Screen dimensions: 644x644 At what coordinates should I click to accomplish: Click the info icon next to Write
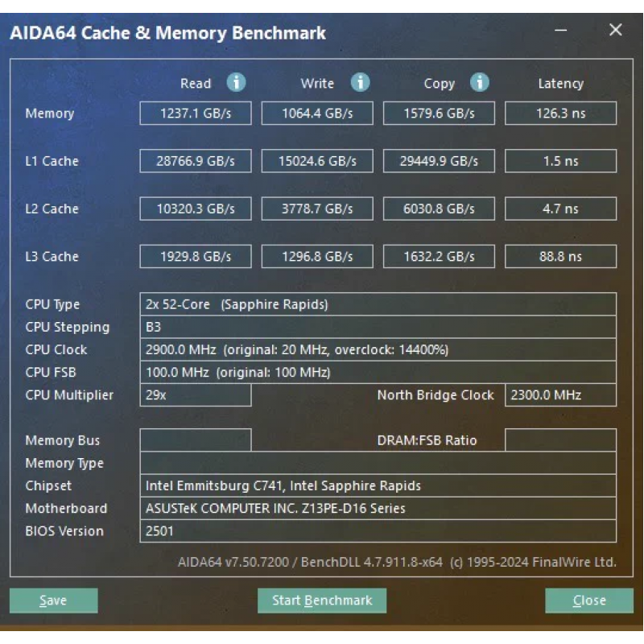coord(360,83)
